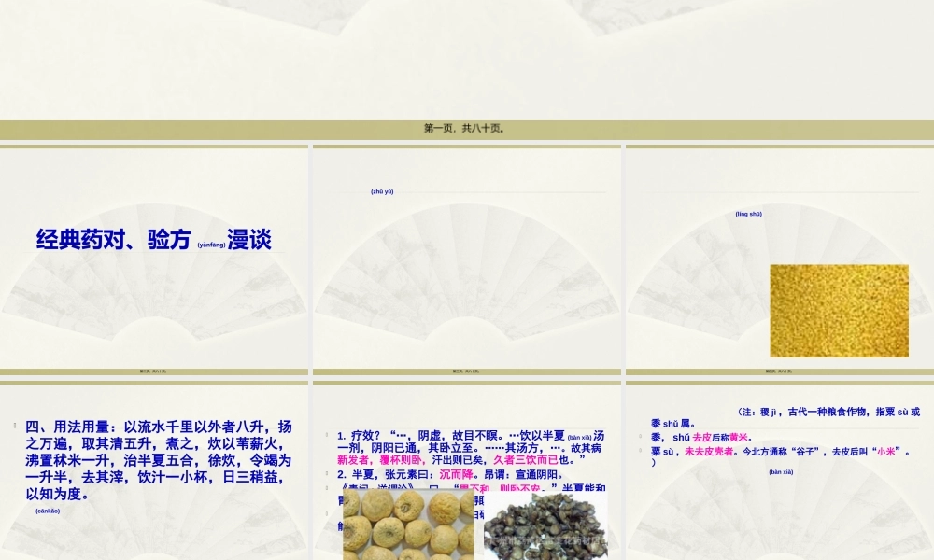Click the '(cānkǎo)' pinyin label
Image resolution: width=934 pixels, height=560 pixels.
(x=48, y=511)
